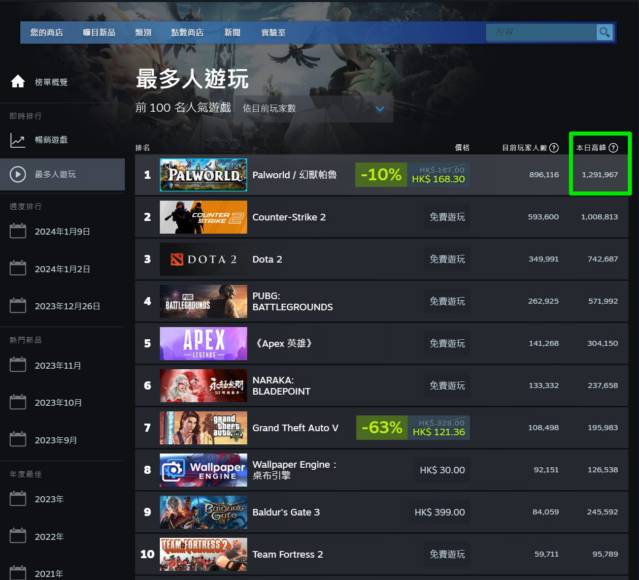
Task: Open calendar icon for 2023年12月26日
Action: tap(18, 306)
